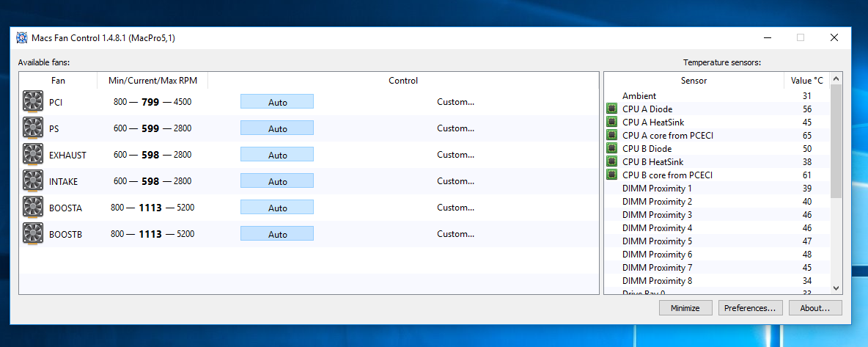Screen dimensions: 868x347
Task: Click the Min/Current/Max RPM column header
Action: [152, 81]
